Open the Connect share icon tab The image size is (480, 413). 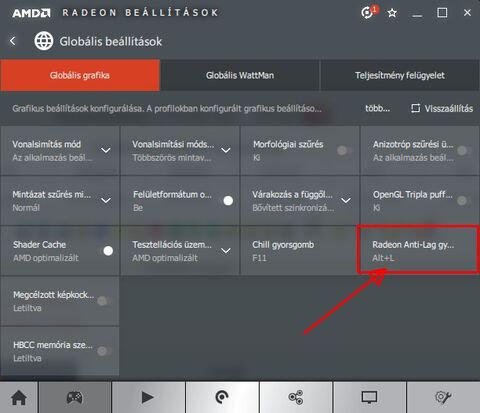coord(296,397)
